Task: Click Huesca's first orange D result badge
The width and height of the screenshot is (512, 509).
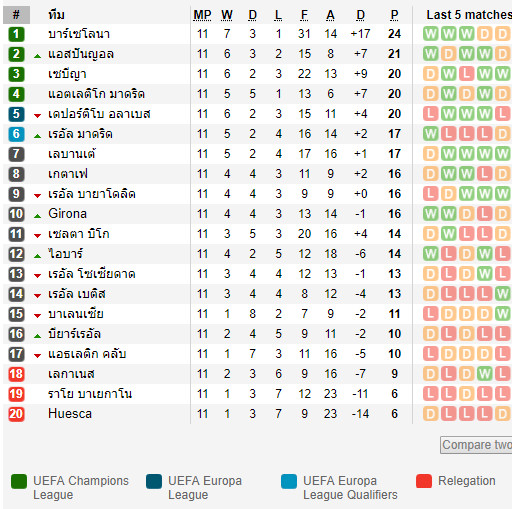Action: click(430, 414)
